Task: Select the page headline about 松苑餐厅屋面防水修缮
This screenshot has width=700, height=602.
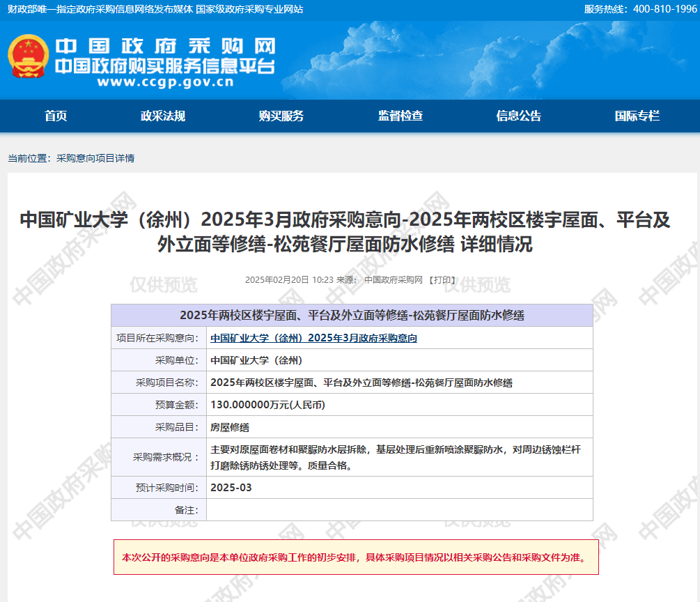Action: coord(345,232)
